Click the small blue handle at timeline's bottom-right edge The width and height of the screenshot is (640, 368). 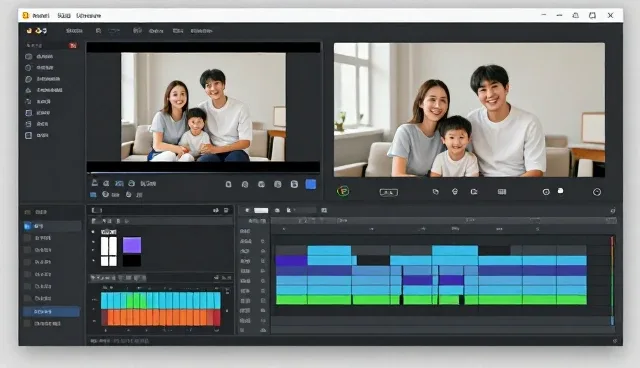click(612, 321)
